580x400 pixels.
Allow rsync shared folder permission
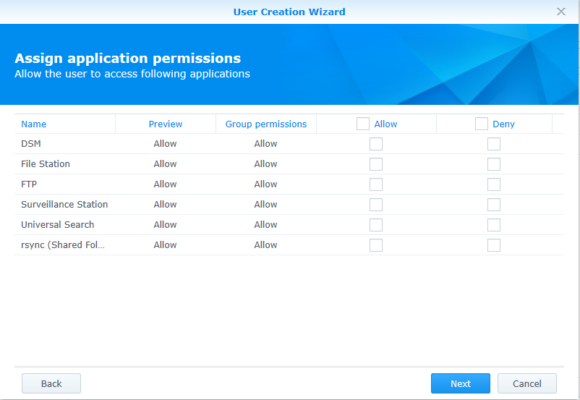coord(376,245)
